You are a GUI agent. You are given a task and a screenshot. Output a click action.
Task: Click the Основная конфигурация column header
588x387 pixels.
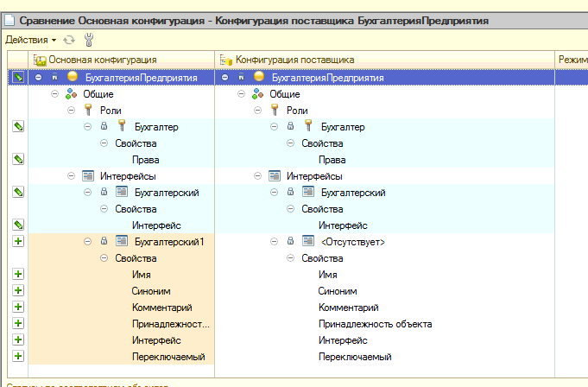(x=102, y=60)
